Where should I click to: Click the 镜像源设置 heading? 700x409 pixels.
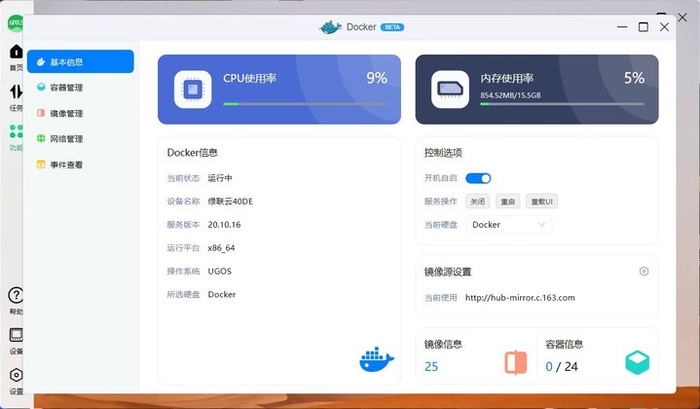tap(448, 272)
